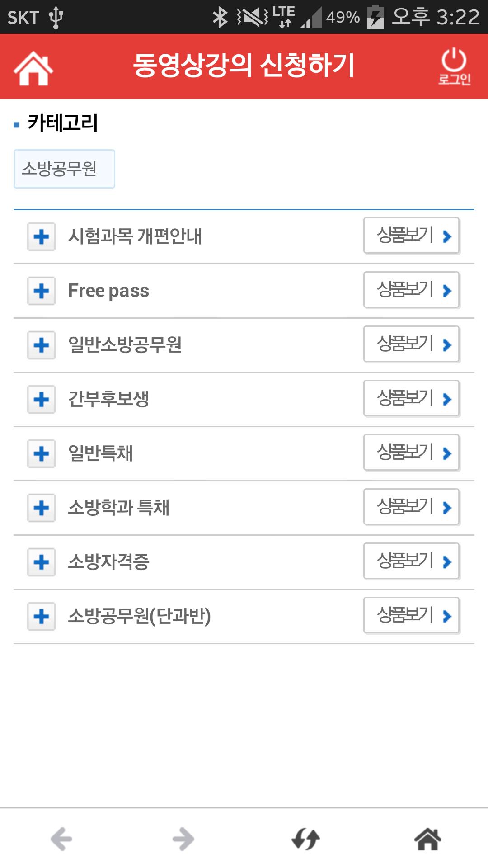Expand 일반소방공무원 with the plus icon
Screen dimensions: 488x868
[42, 345]
